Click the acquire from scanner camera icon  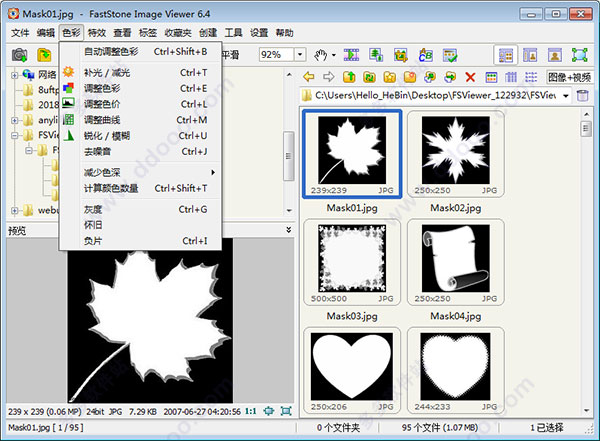[x=19, y=55]
